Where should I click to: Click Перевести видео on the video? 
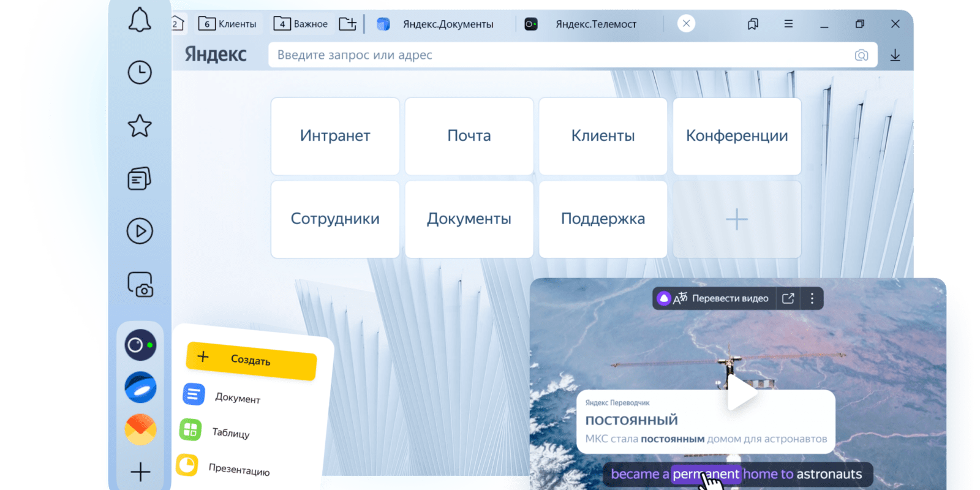[x=714, y=298]
